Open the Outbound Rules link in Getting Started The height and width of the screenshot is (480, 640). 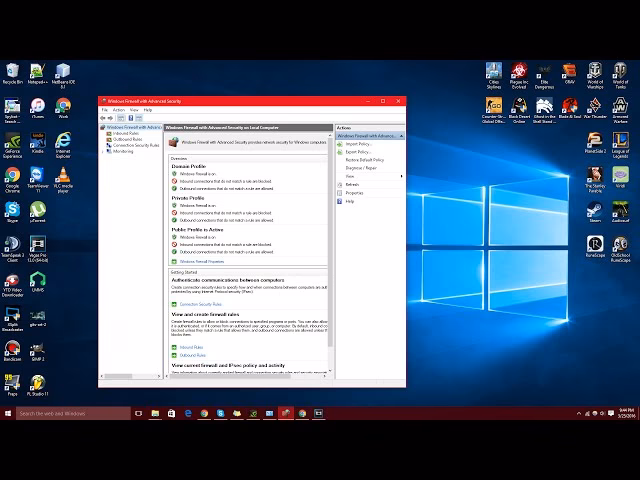[x=193, y=356]
